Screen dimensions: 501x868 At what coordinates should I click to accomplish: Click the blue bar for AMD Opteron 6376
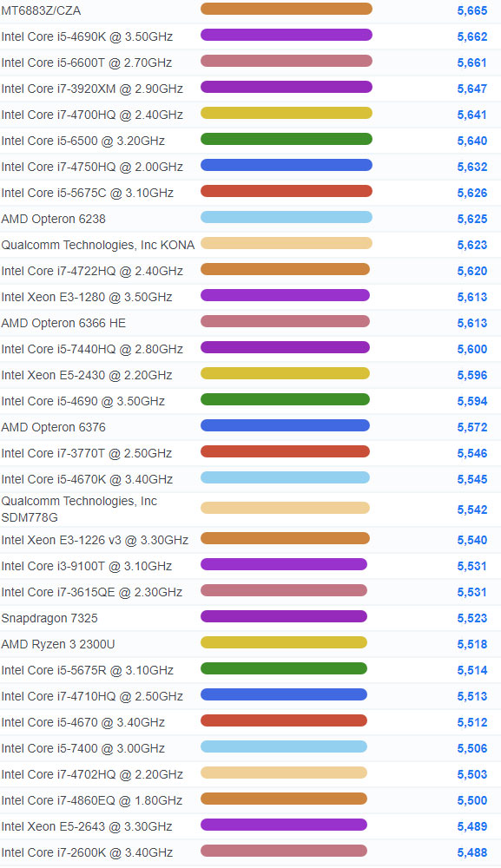tap(285, 425)
